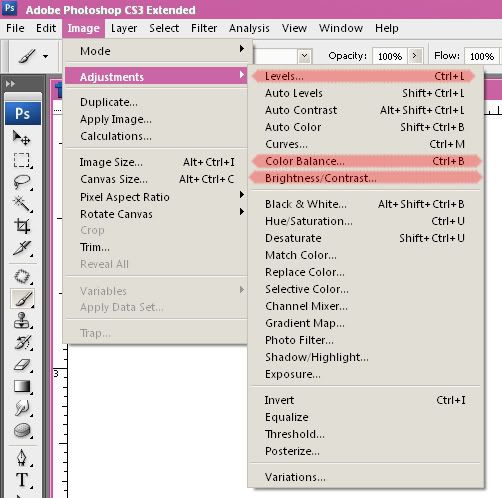Expand the Mode submenu
Viewport: 502px width, 498px height.
(x=155, y=51)
